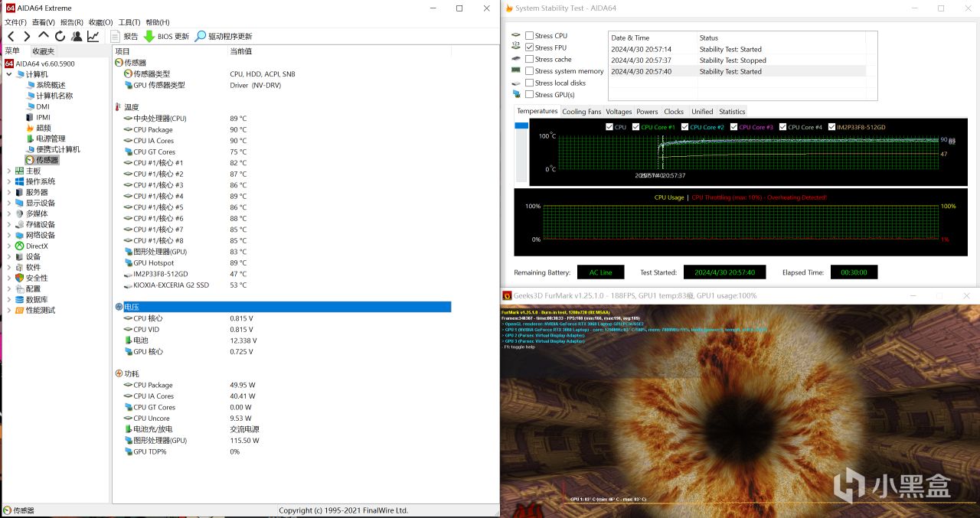Go back with the AIDA64 back arrow
This screenshot has height=518, width=980.
pyautogui.click(x=11, y=36)
